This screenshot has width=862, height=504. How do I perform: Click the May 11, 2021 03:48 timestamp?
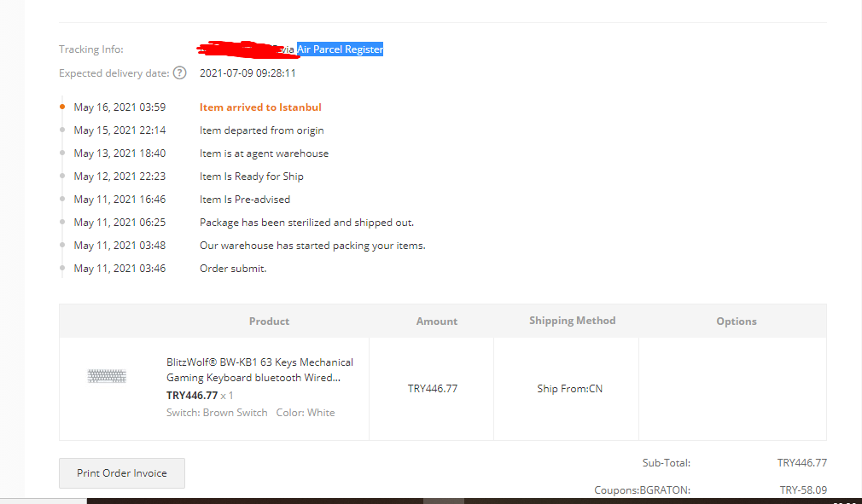[119, 246]
